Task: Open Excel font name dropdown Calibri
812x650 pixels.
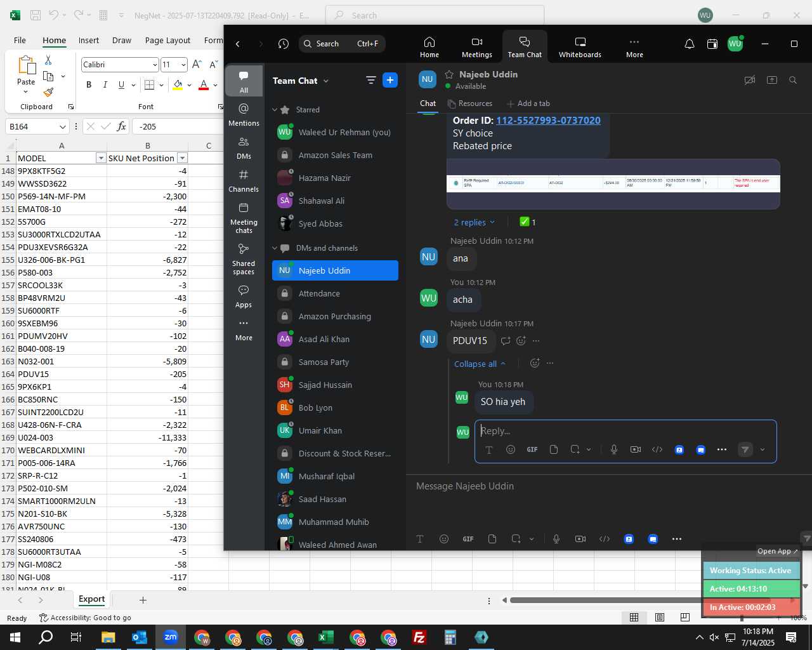Action: point(155,65)
